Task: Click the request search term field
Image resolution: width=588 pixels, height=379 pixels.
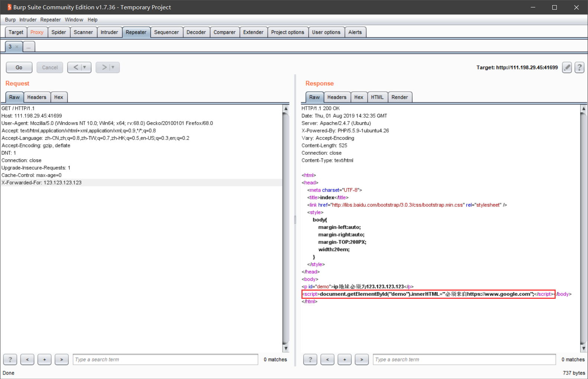Action: coord(165,359)
